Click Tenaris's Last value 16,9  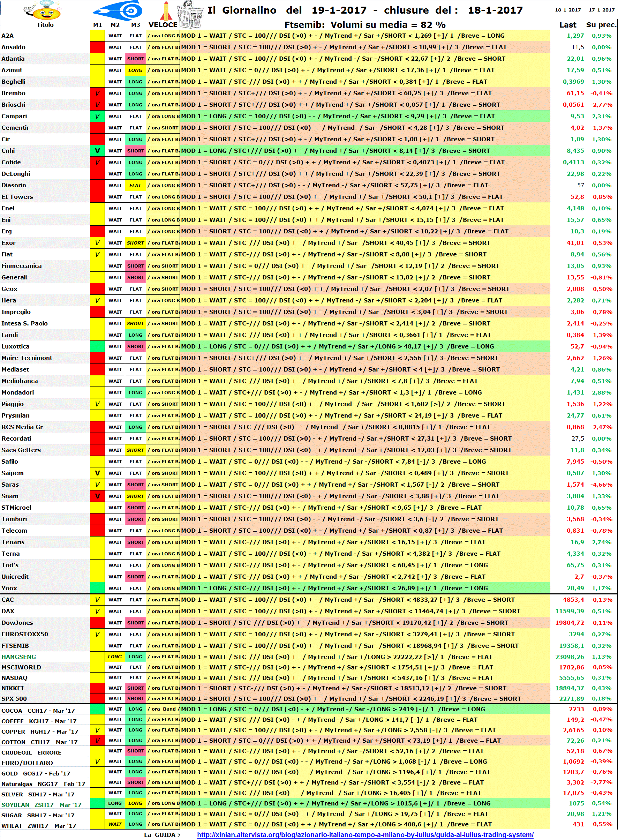tap(577, 542)
